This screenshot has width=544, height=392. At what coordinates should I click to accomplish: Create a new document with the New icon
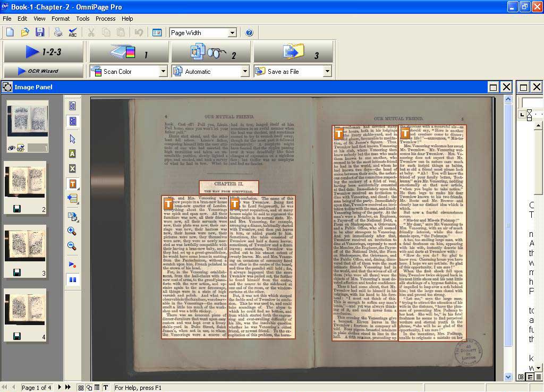(x=10, y=32)
